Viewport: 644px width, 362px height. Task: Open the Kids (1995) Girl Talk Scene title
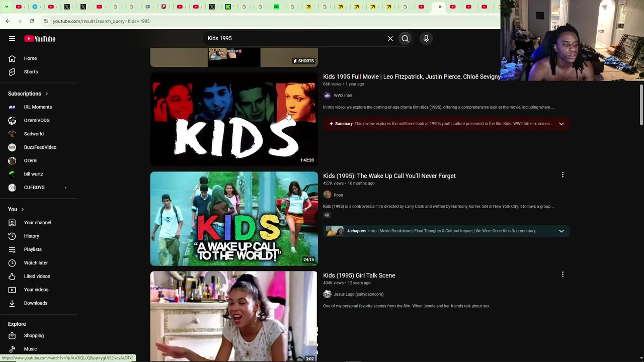click(359, 276)
